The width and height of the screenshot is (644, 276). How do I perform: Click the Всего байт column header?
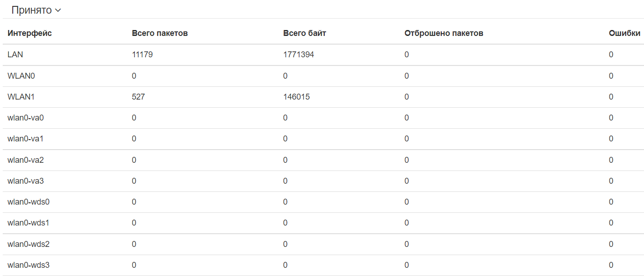[x=304, y=33]
